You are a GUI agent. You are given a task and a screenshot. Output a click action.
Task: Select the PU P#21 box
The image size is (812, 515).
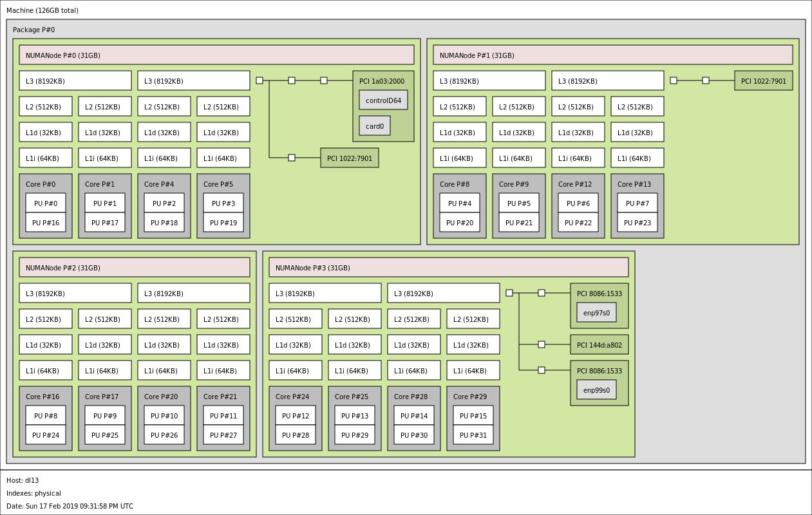point(519,222)
